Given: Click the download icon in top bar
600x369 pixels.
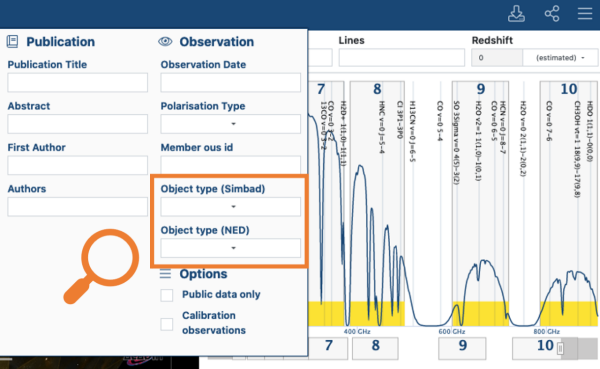Looking at the screenshot, I should (x=516, y=14).
